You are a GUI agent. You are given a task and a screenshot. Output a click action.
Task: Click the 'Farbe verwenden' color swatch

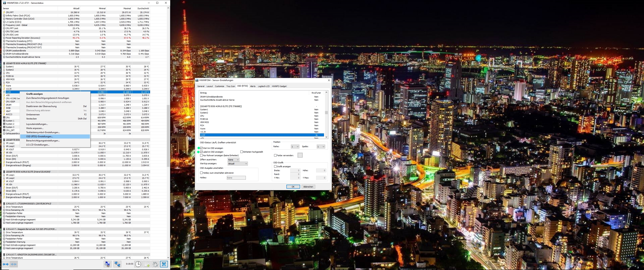pyautogui.click(x=300, y=155)
